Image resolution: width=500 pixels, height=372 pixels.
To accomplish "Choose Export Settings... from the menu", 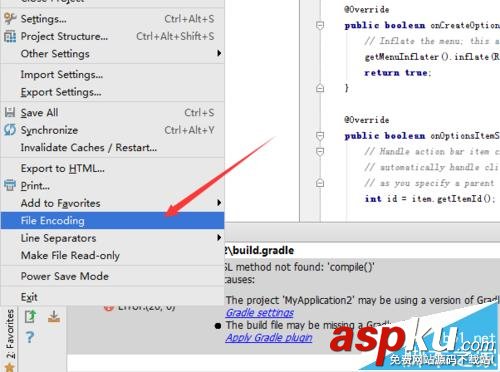I will pos(112,92).
